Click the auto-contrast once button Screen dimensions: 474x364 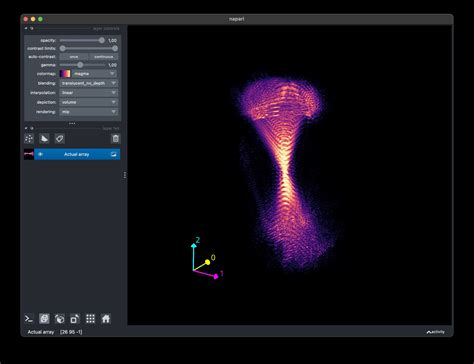74,57
